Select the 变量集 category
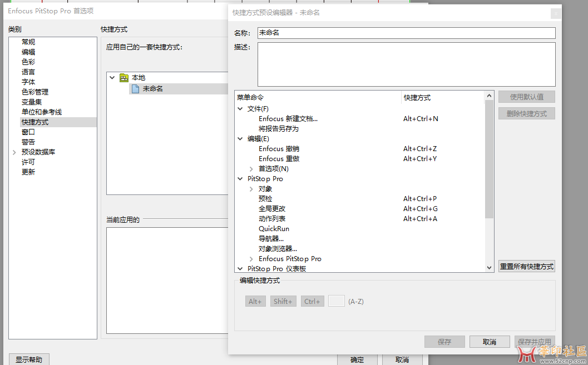The image size is (588, 365). coord(32,102)
